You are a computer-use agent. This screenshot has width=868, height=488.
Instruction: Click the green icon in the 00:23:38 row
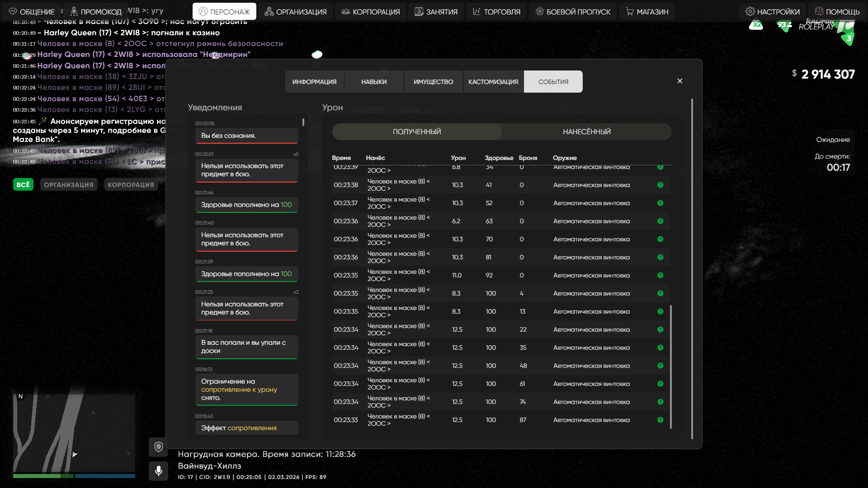(660, 185)
